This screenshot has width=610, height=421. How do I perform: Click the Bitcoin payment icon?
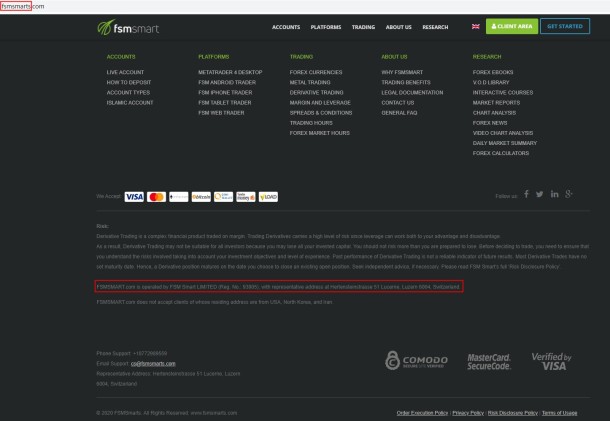click(202, 196)
